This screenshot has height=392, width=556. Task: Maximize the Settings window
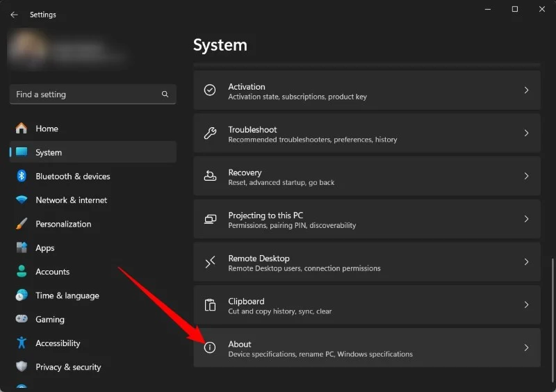click(515, 9)
